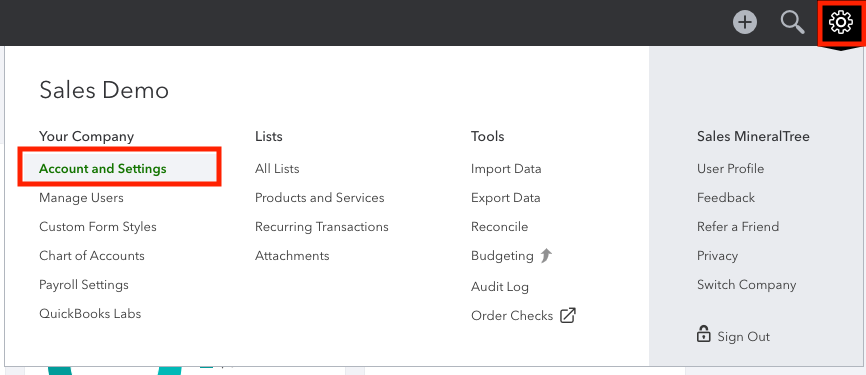Open Payroll Settings

(84, 285)
